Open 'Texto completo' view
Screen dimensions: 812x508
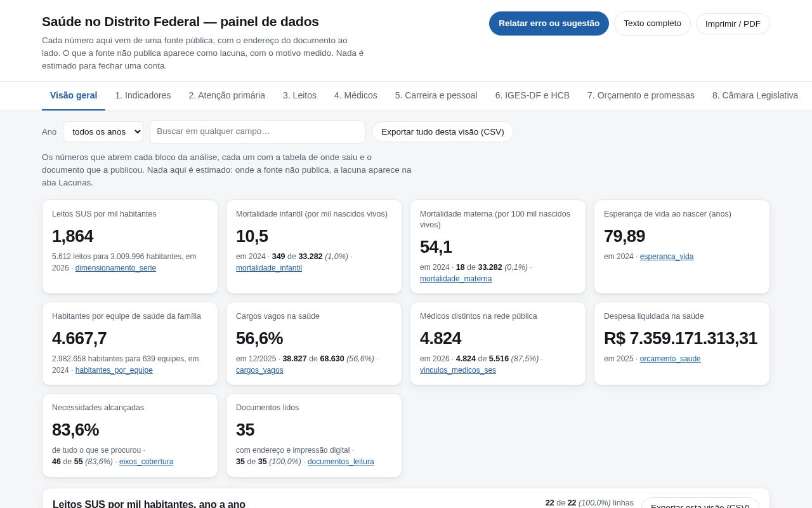652,23
